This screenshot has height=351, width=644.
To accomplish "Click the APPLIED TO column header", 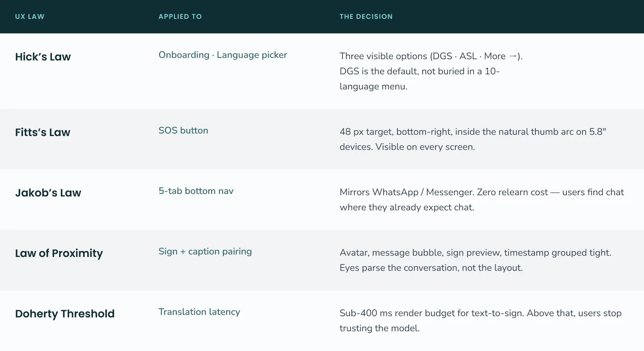I will click(180, 17).
